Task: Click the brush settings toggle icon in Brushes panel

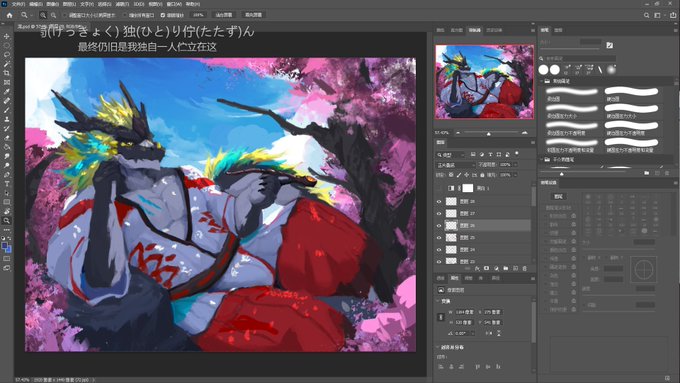Action: [x=610, y=45]
